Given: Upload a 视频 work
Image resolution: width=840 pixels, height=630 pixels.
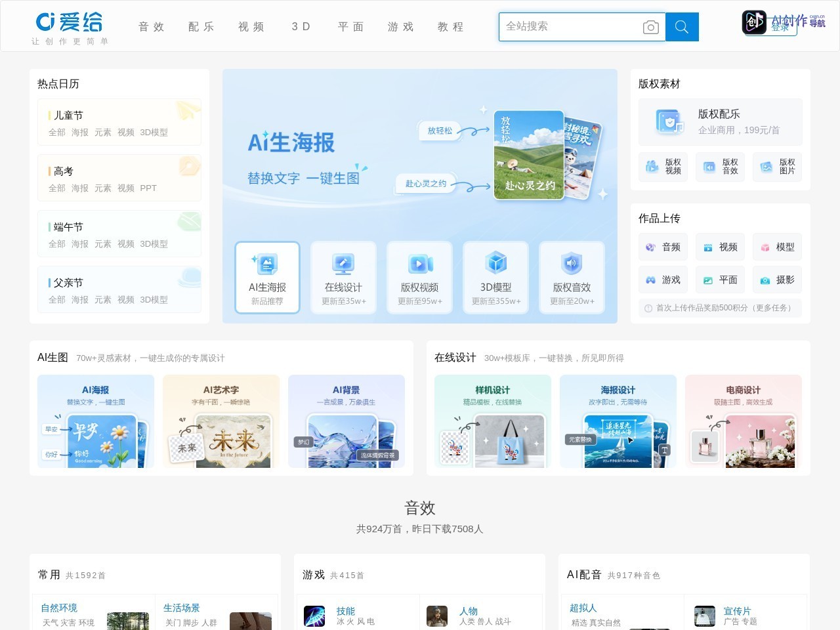Looking at the screenshot, I should click(720, 247).
